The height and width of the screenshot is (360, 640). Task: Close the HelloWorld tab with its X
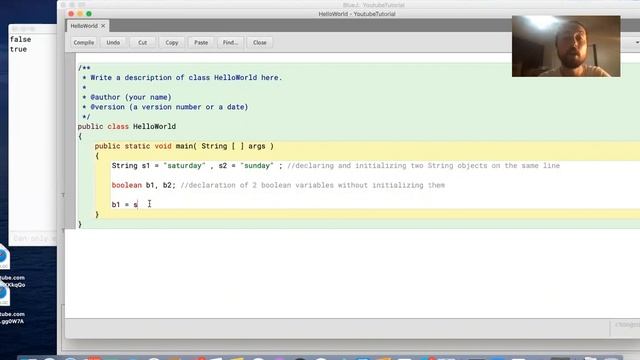(x=103, y=26)
